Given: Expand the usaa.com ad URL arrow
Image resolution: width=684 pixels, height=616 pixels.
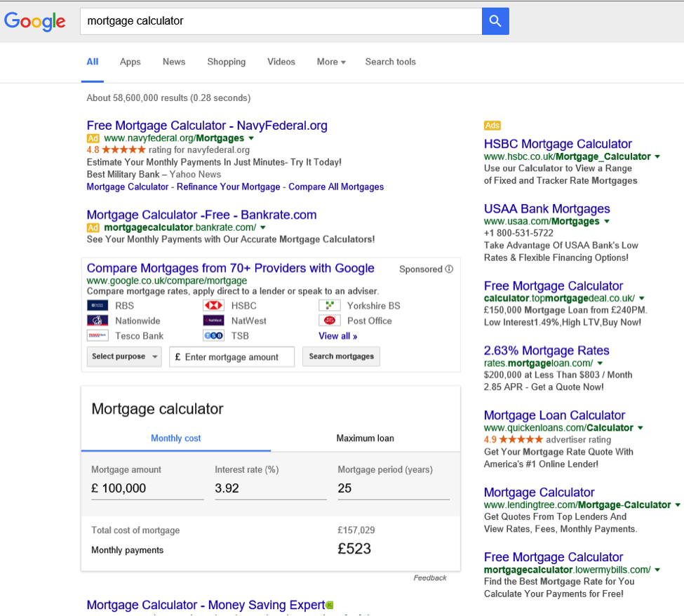Looking at the screenshot, I should tap(606, 221).
